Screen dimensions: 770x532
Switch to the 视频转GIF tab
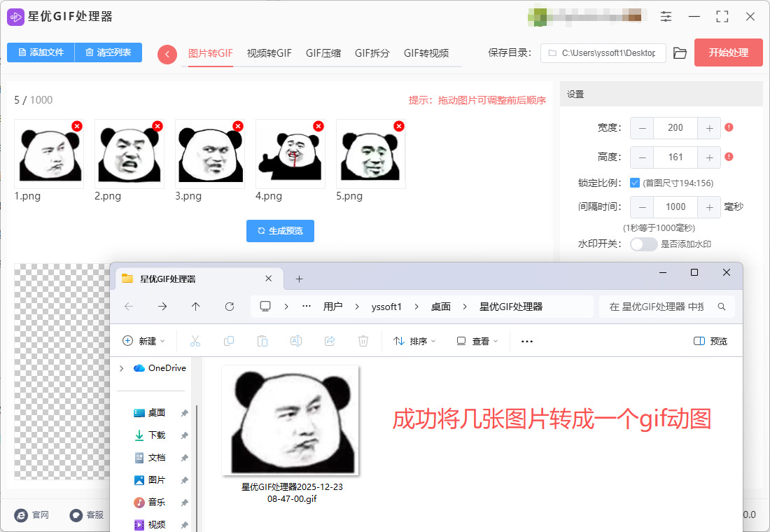point(269,53)
